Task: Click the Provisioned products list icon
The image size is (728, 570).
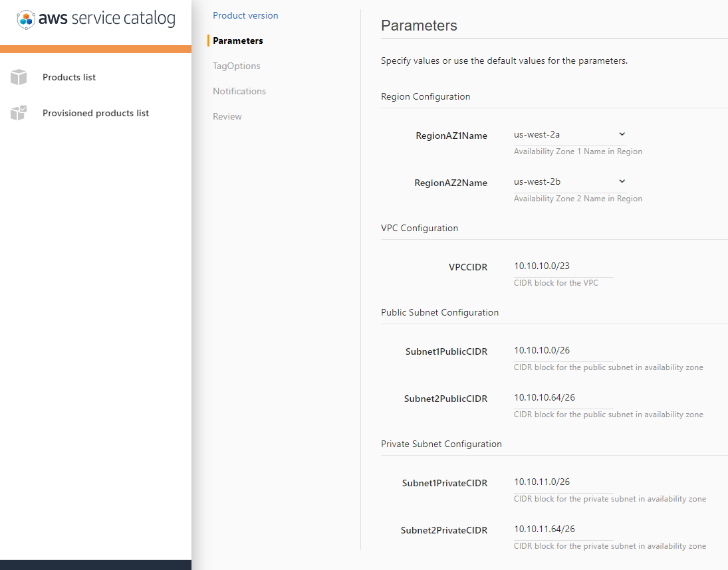Action: point(19,113)
